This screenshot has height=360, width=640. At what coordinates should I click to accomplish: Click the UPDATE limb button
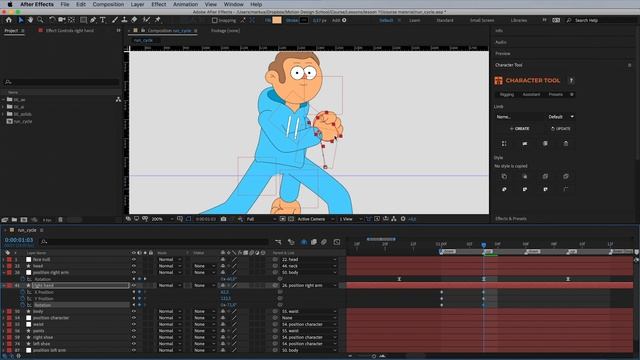[560, 129]
